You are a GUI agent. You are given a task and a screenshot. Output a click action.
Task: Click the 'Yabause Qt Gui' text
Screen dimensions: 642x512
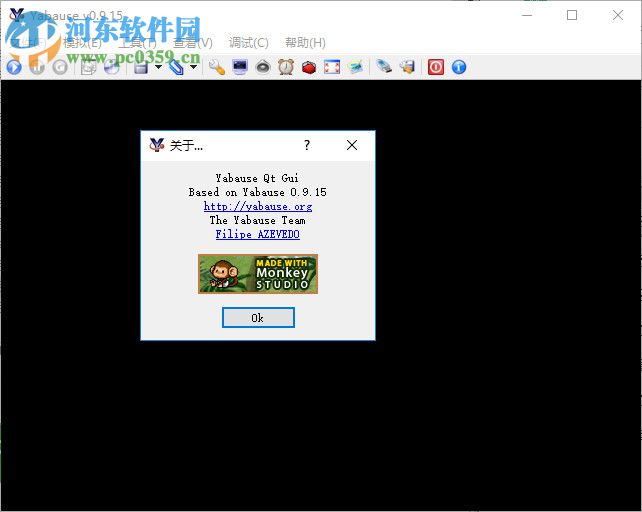tap(257, 178)
